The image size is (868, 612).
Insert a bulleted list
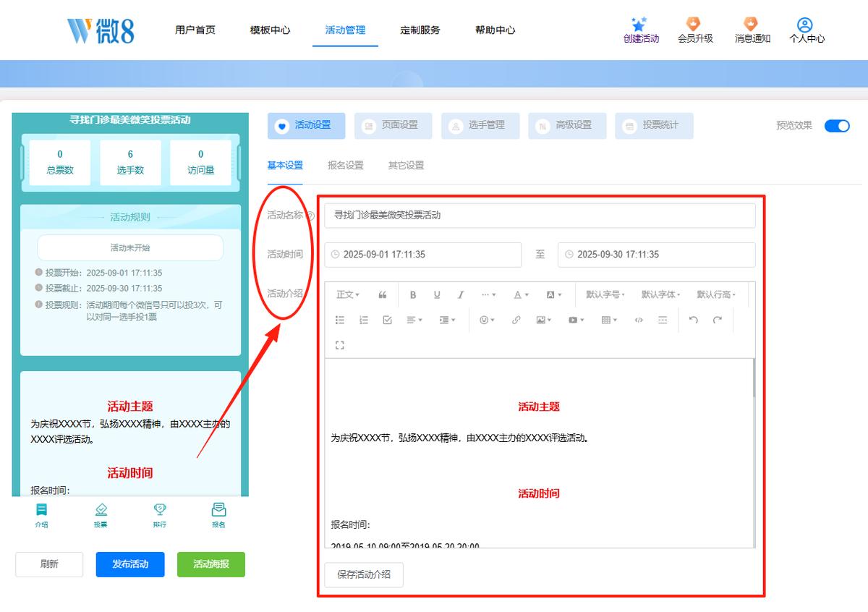point(340,320)
